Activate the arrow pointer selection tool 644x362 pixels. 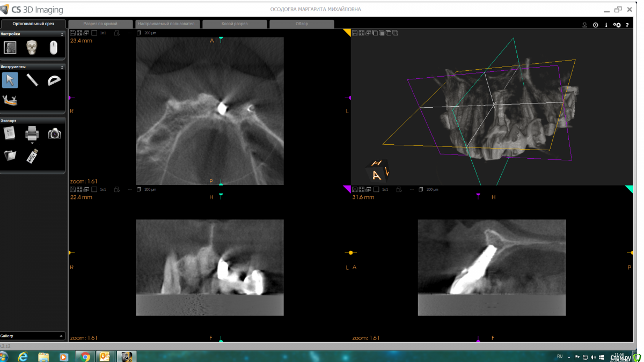(10, 80)
